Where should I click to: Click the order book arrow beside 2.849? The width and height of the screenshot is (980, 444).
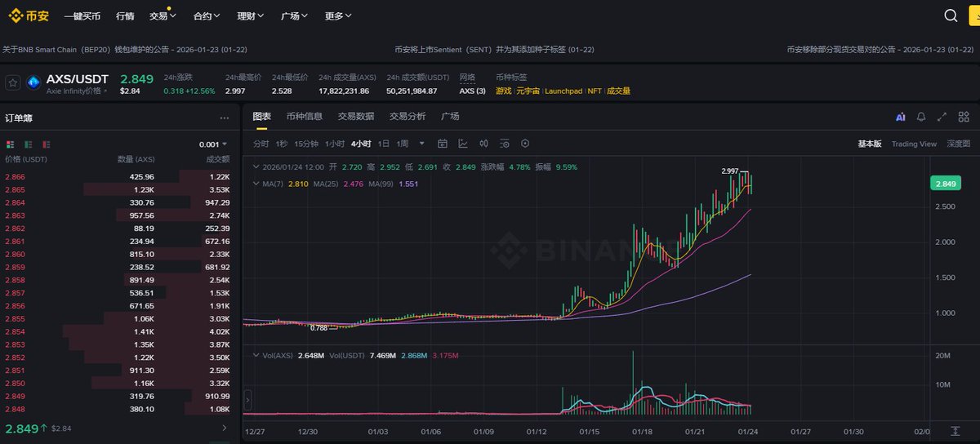click(x=225, y=428)
